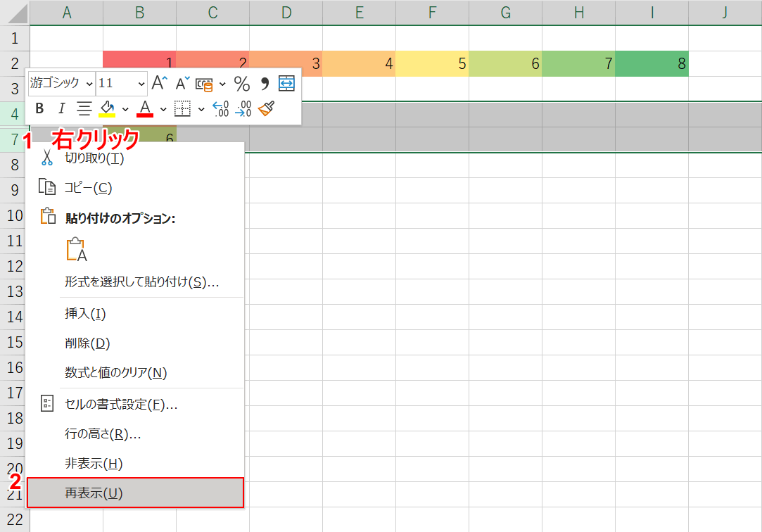Choose 数式と値のクリア(N)
This screenshot has width=762, height=532.
click(x=135, y=373)
